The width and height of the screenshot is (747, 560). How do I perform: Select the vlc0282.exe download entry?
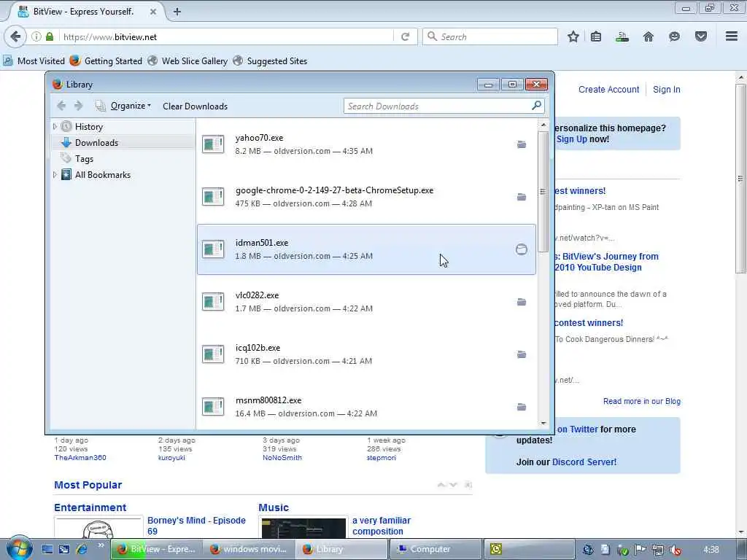tap(366, 302)
